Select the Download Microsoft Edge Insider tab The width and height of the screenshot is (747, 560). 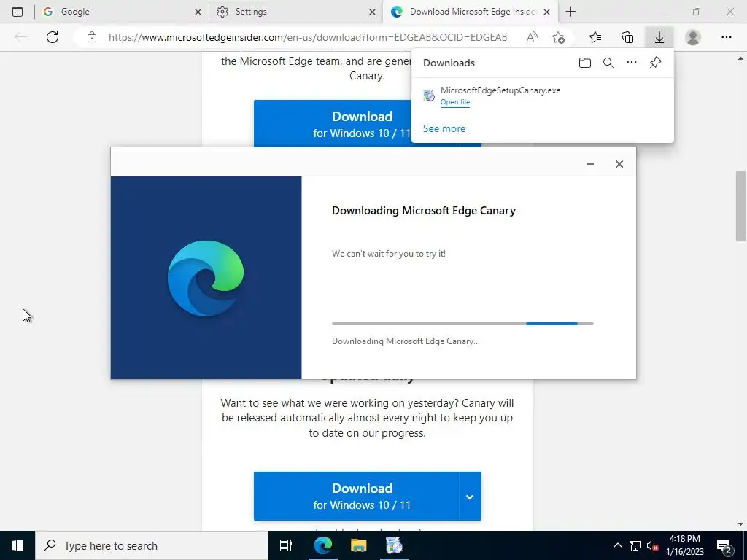click(469, 12)
